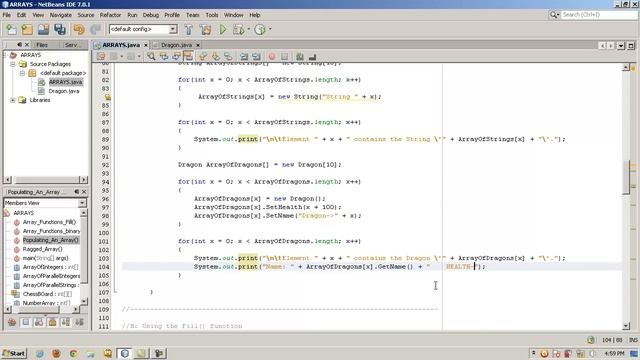Click the Build Main Project hammer icon

[x=188, y=29]
